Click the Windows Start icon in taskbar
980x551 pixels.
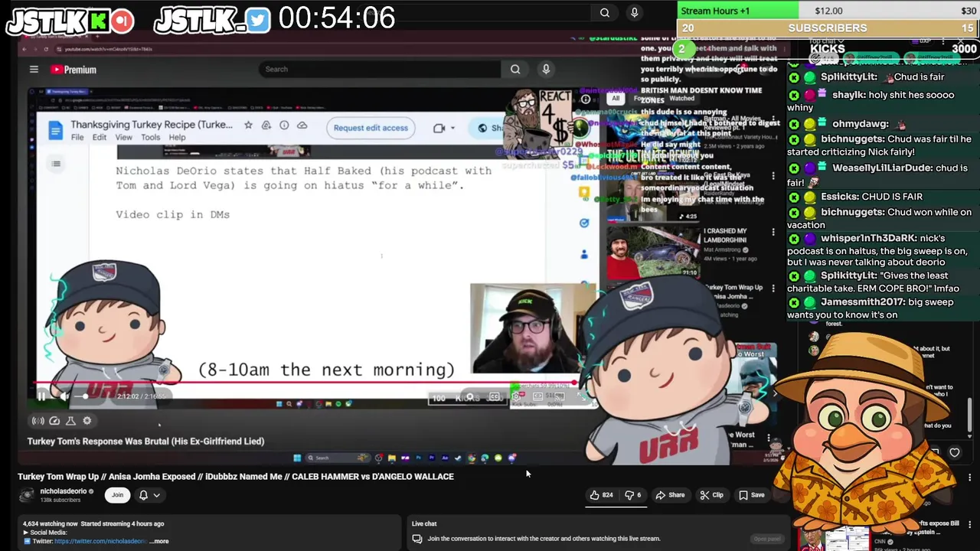click(297, 458)
